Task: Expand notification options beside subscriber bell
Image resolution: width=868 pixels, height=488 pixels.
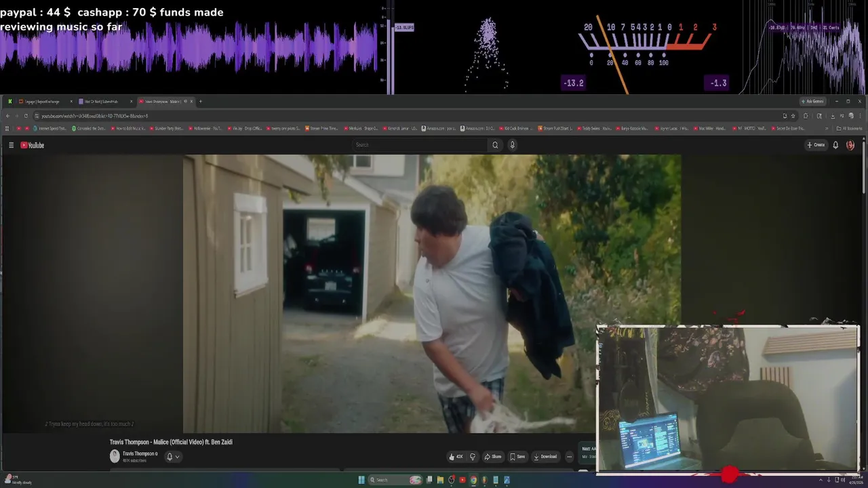Action: 177,457
